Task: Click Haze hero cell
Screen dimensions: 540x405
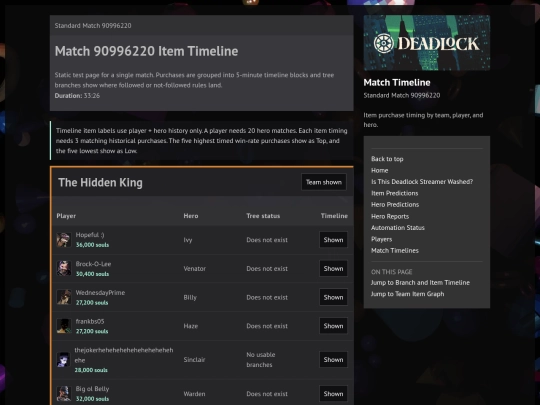Action: (x=191, y=326)
